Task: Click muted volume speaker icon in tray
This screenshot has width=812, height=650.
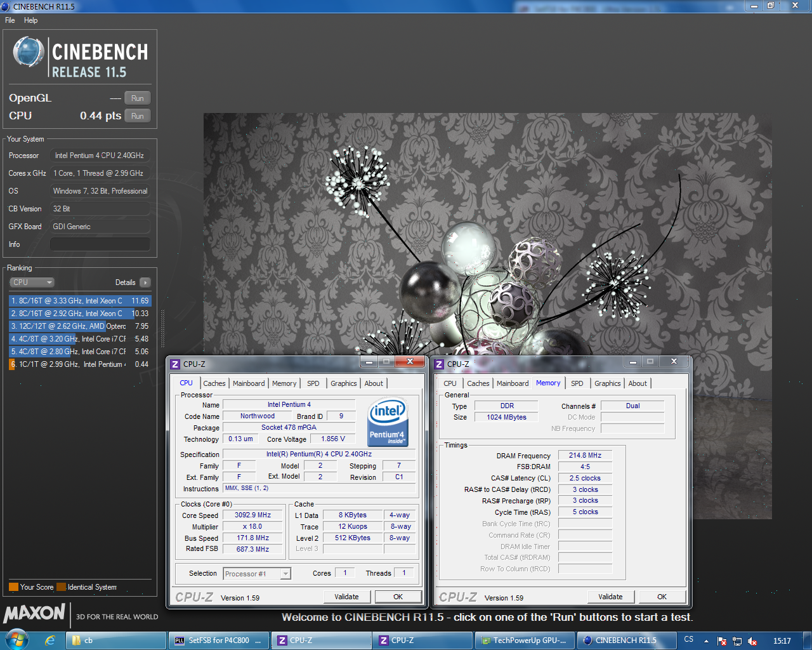Action: (x=752, y=641)
